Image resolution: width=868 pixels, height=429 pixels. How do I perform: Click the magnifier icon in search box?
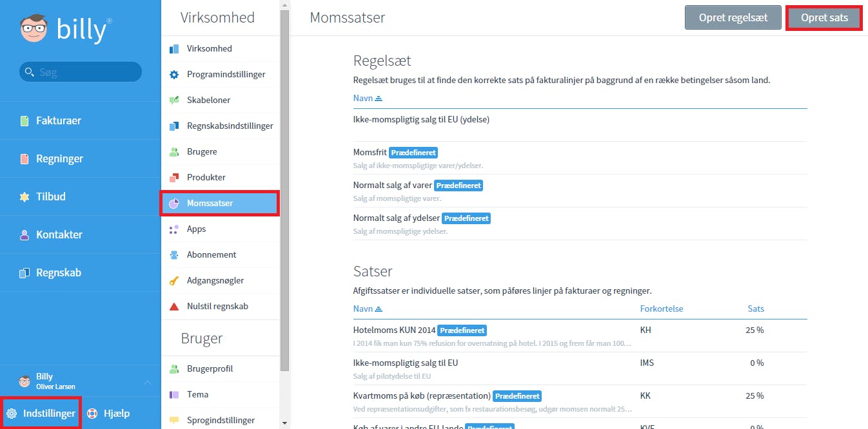pyautogui.click(x=30, y=72)
